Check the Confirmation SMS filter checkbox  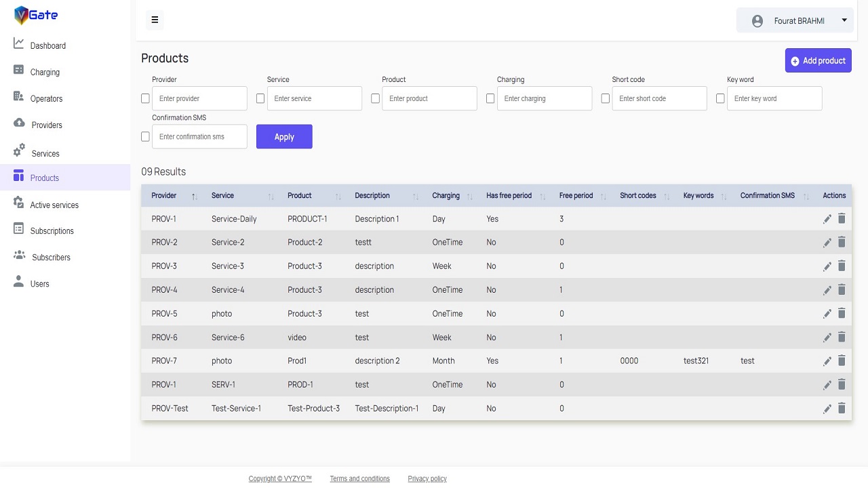(x=145, y=136)
